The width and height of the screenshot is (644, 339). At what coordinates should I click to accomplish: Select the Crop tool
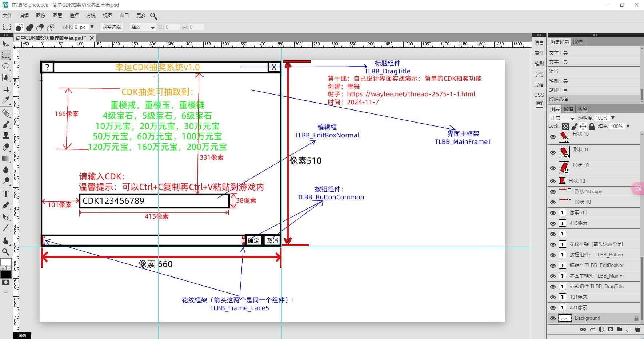tap(6, 89)
